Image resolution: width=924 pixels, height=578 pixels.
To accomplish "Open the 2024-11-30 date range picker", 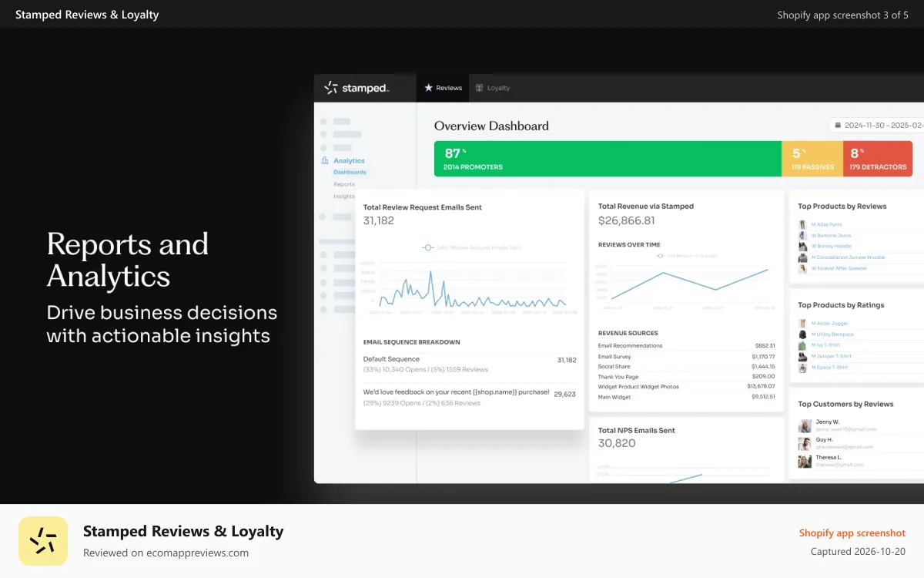I will pyautogui.click(x=876, y=125).
